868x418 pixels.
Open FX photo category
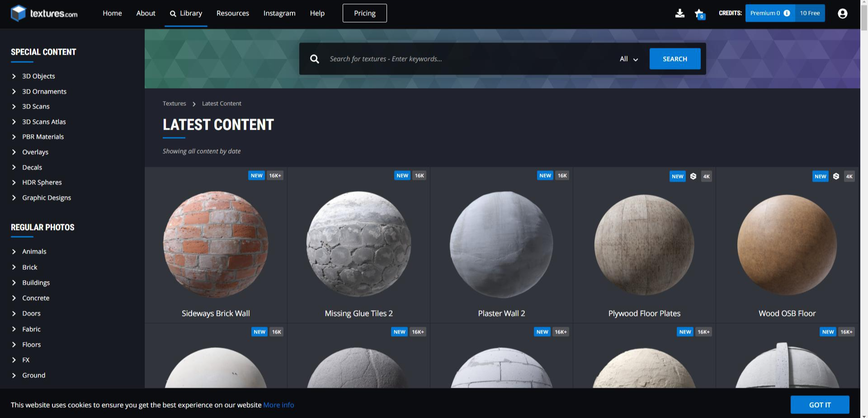[x=26, y=360]
